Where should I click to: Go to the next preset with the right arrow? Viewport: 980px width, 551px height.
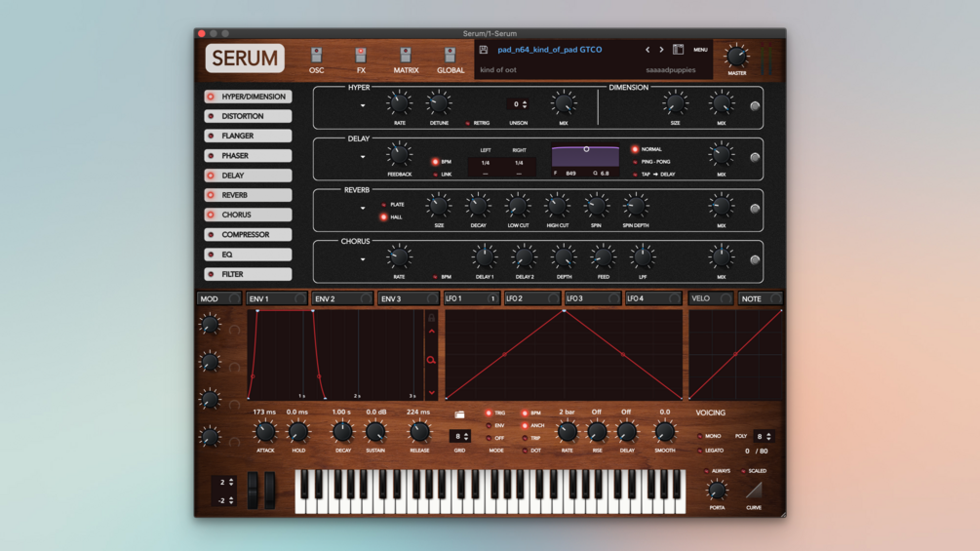pos(661,50)
